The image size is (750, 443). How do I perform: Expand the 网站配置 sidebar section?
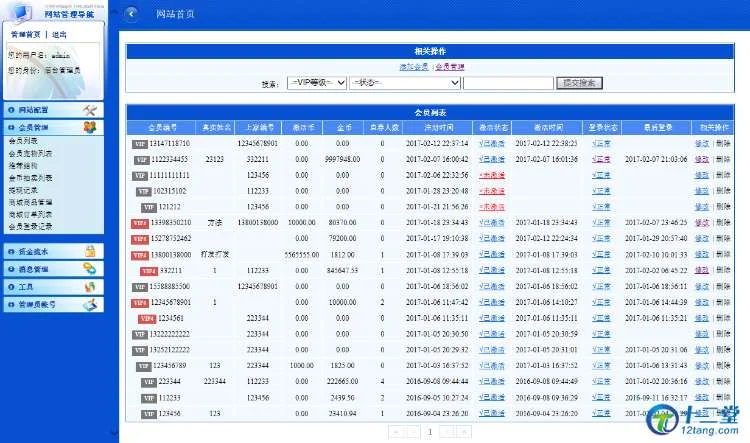[x=36, y=110]
